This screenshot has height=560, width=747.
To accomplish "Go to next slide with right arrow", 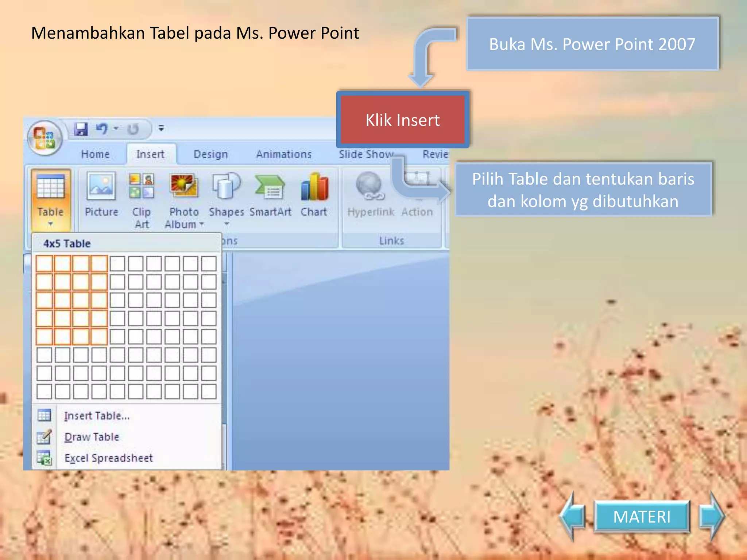I will click(712, 517).
